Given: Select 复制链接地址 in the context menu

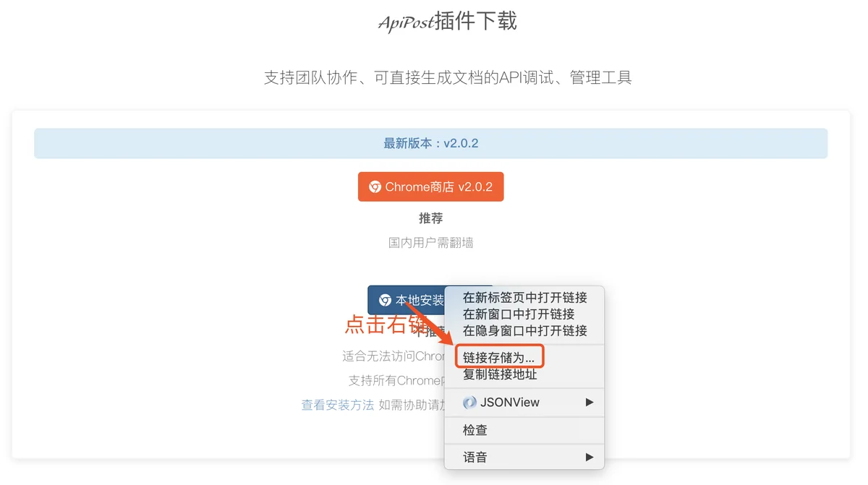Looking at the screenshot, I should click(x=524, y=374).
